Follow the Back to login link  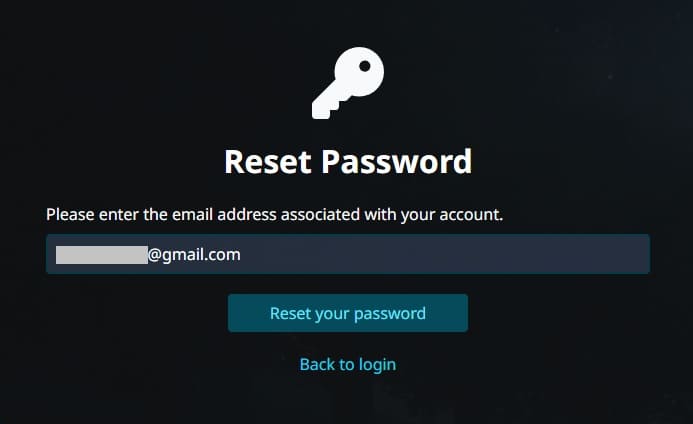(348, 364)
